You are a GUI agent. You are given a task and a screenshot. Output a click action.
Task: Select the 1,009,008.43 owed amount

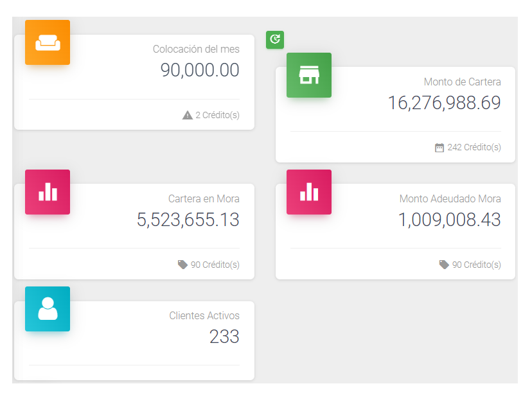449,220
